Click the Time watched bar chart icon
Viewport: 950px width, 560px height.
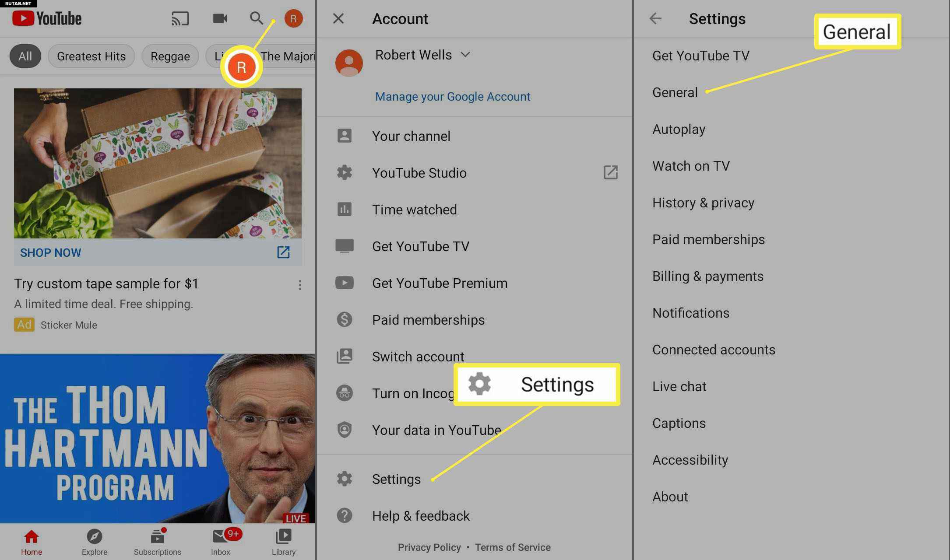(x=345, y=209)
